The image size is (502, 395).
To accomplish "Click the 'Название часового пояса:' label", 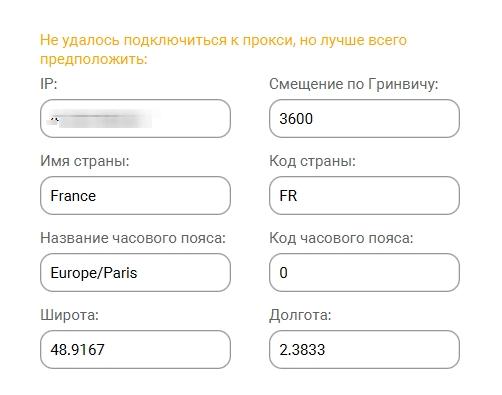I will [133, 238].
